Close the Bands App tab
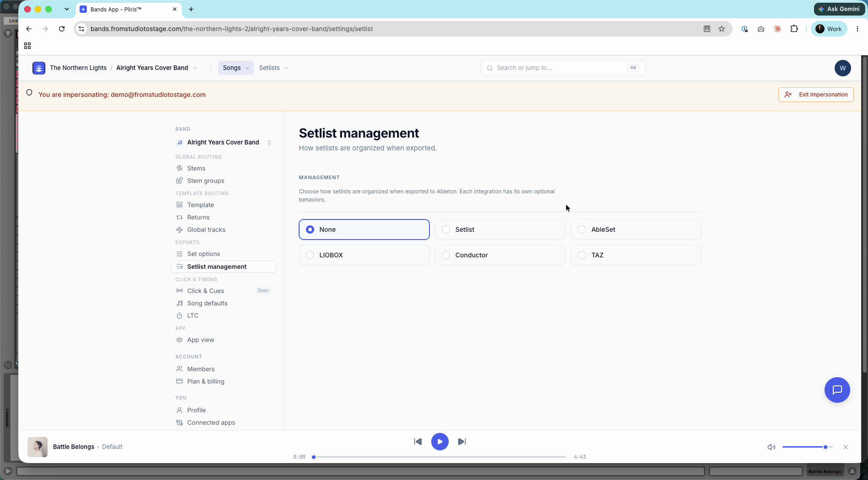 (175, 9)
